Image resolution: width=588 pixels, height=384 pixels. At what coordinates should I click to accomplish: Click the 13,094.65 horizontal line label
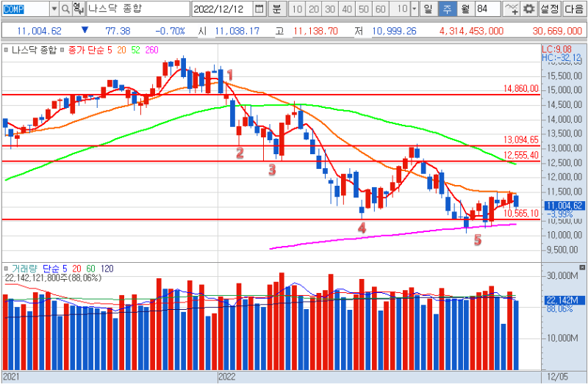click(521, 140)
